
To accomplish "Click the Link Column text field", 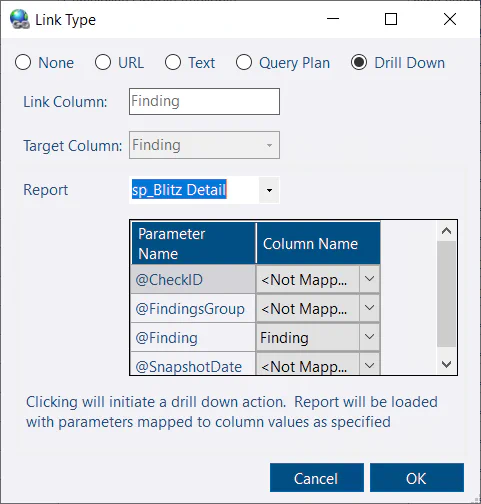I will click(x=204, y=101).
